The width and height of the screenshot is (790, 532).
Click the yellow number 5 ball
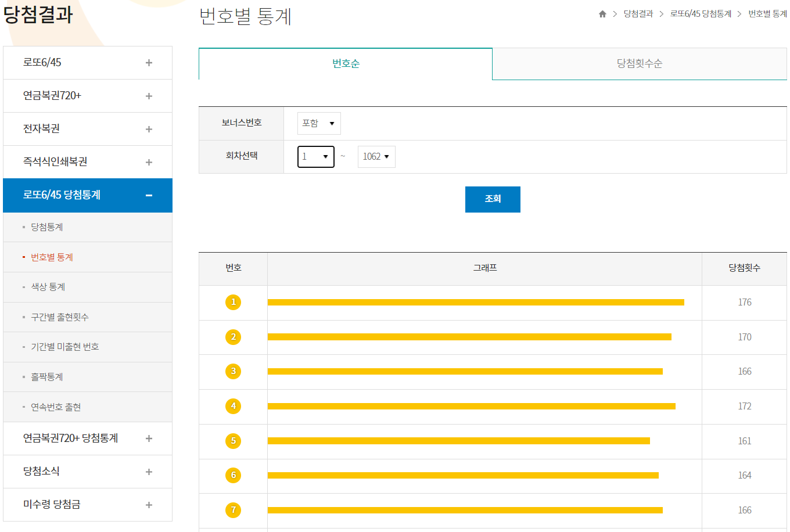click(234, 441)
